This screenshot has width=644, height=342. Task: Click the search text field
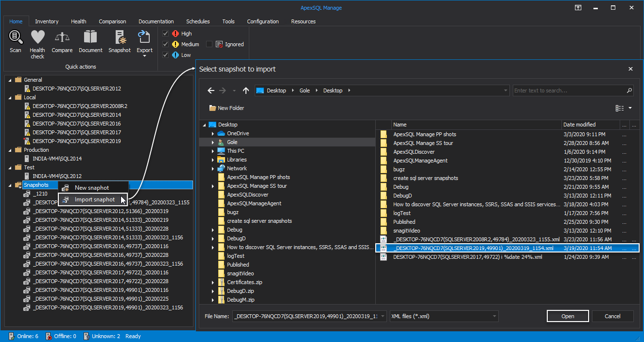[x=569, y=90]
